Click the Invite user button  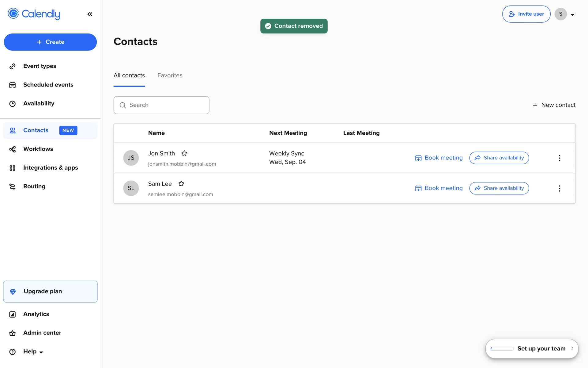(x=526, y=14)
